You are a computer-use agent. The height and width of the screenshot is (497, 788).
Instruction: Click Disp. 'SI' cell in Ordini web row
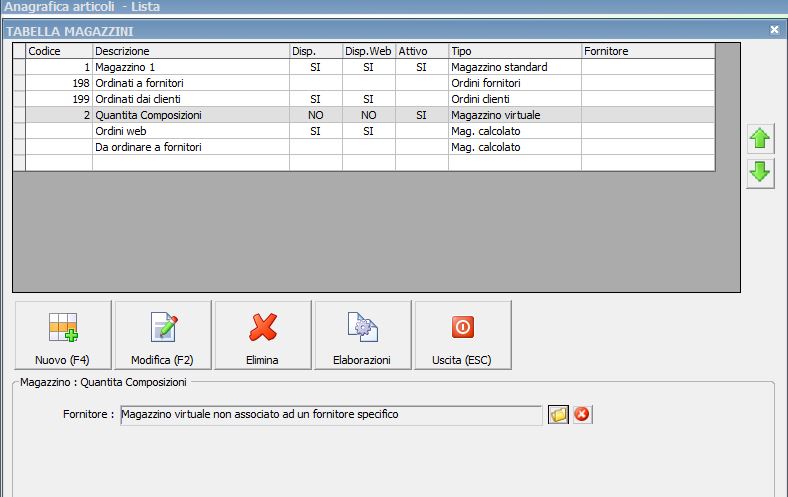point(316,131)
